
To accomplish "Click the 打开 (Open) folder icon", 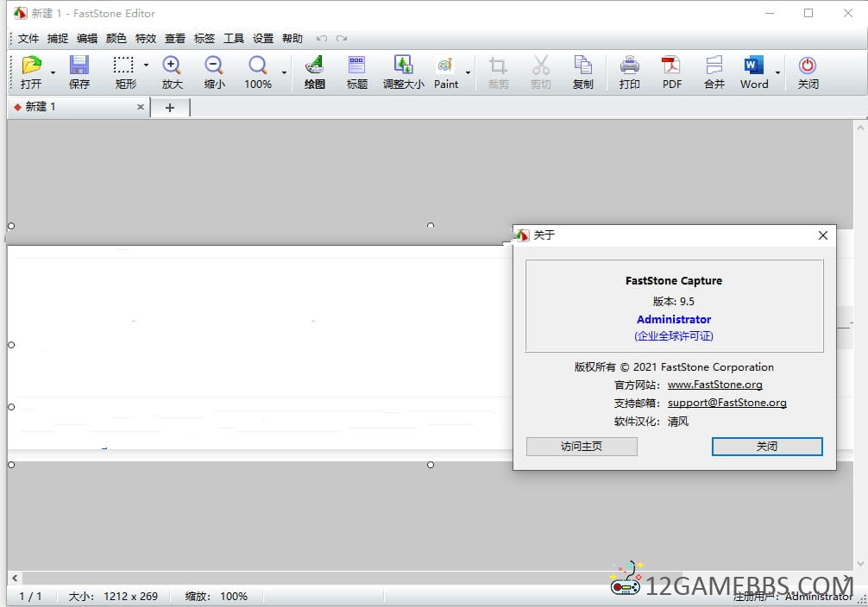I will [x=32, y=66].
